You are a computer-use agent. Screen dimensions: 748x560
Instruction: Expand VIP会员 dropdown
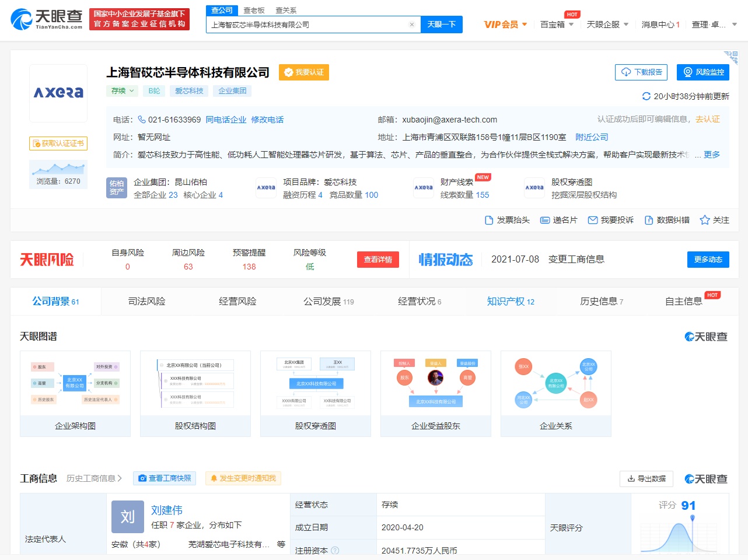coord(505,24)
